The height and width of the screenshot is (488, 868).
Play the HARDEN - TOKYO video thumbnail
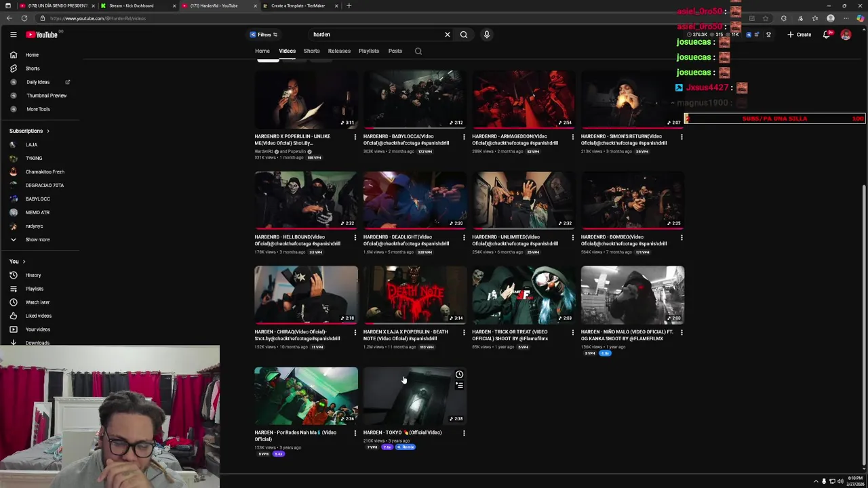415,396
